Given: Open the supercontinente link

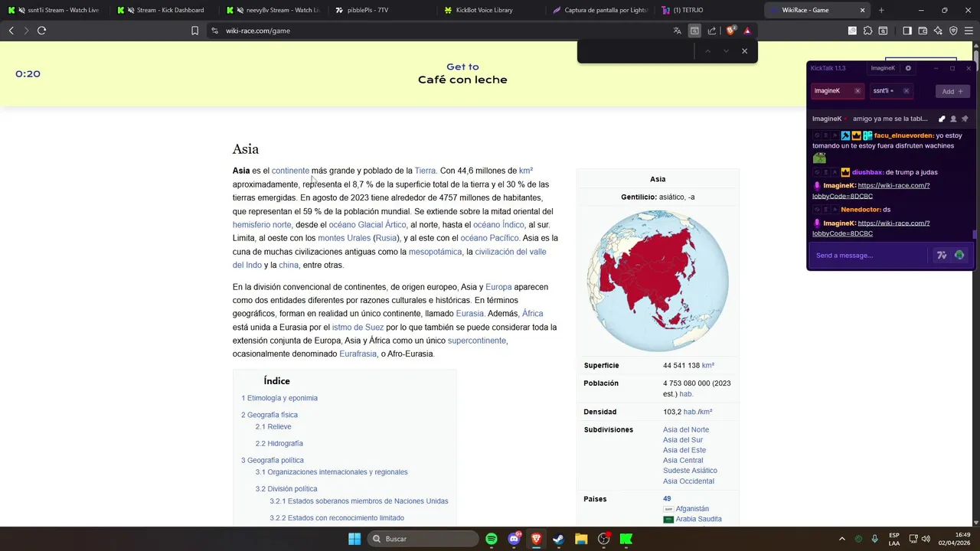Looking at the screenshot, I should [x=477, y=341].
